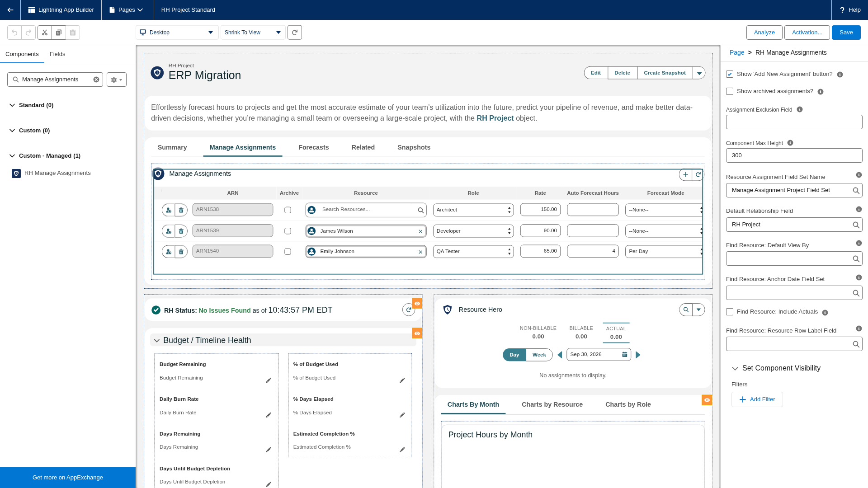Refresh the canvas view
Screen dimensions: 868x488
[295, 33]
